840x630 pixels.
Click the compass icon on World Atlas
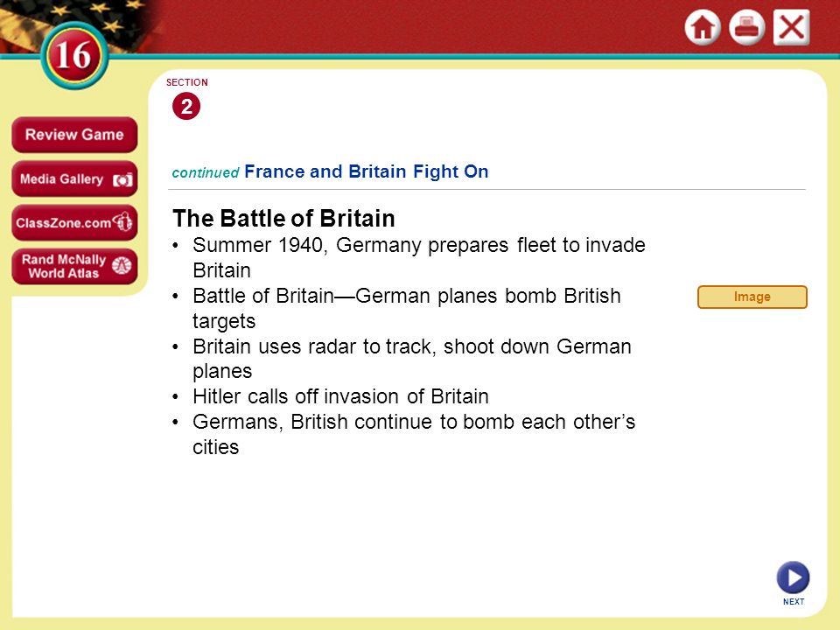coord(122,265)
